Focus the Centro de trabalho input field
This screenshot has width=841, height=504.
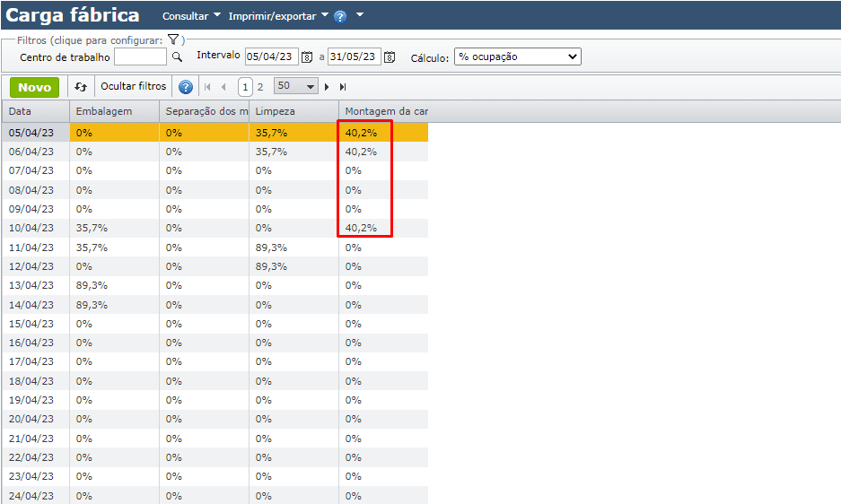[141, 56]
